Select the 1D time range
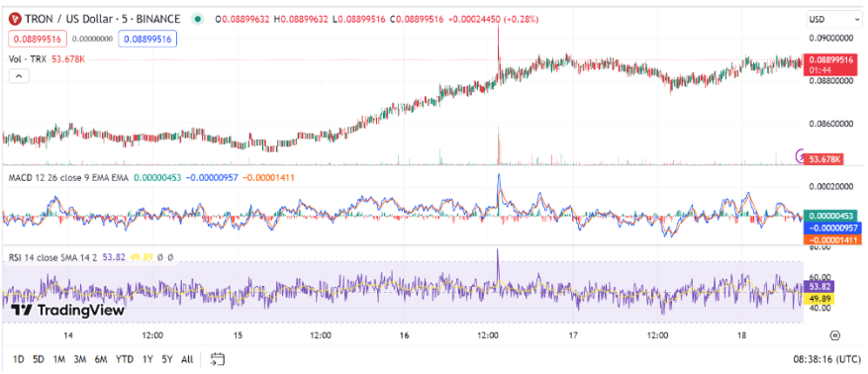Screen dimensions: 868x374 pyautogui.click(x=18, y=359)
